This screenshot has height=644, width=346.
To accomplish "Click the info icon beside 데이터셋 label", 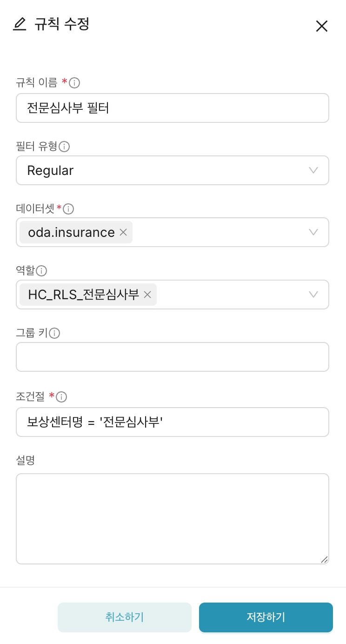I will click(x=68, y=208).
